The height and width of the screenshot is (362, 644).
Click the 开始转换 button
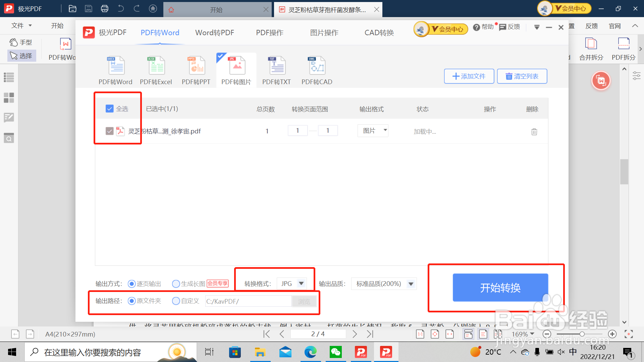click(x=500, y=288)
